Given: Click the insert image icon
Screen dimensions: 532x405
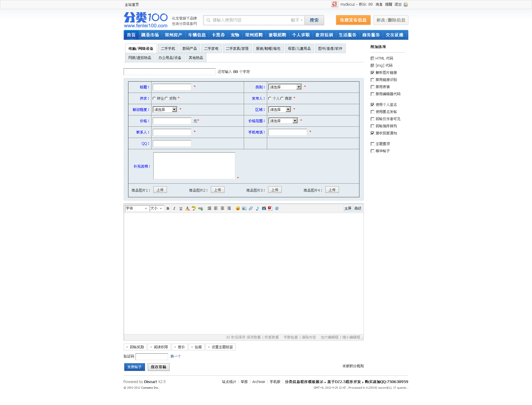Looking at the screenshot, I should pyautogui.click(x=244, y=208).
